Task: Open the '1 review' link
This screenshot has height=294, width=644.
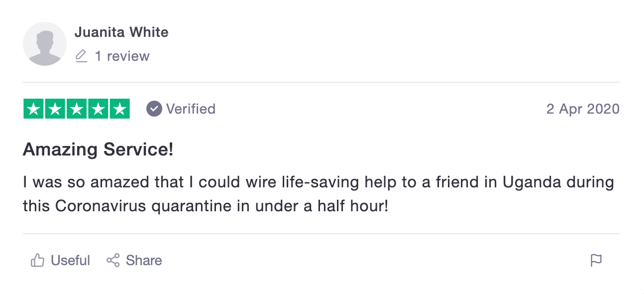Action: coord(122,56)
